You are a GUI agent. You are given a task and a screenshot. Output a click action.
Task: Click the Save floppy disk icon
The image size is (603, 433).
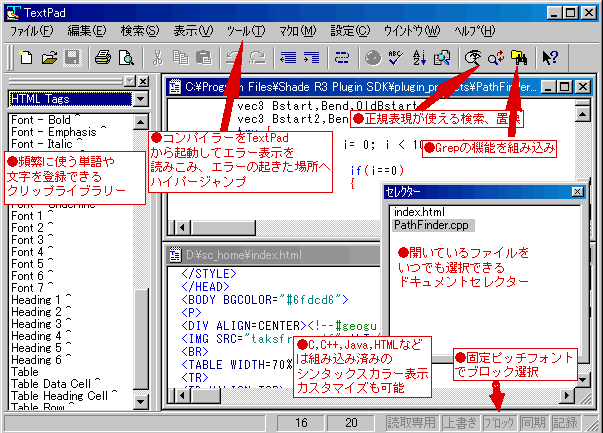(x=72, y=58)
